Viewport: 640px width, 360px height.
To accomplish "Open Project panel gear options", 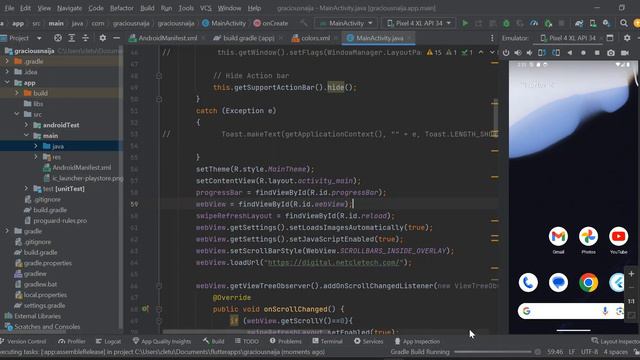I will [x=102, y=38].
